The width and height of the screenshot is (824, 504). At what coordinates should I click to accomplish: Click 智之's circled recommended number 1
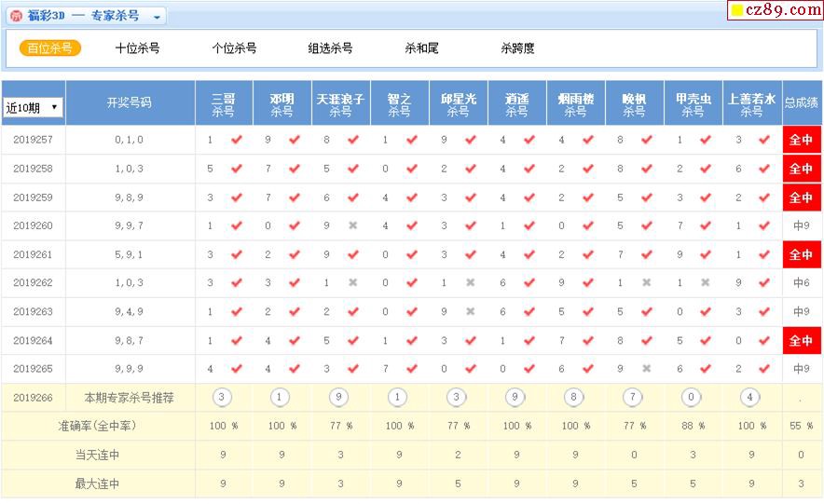click(397, 398)
